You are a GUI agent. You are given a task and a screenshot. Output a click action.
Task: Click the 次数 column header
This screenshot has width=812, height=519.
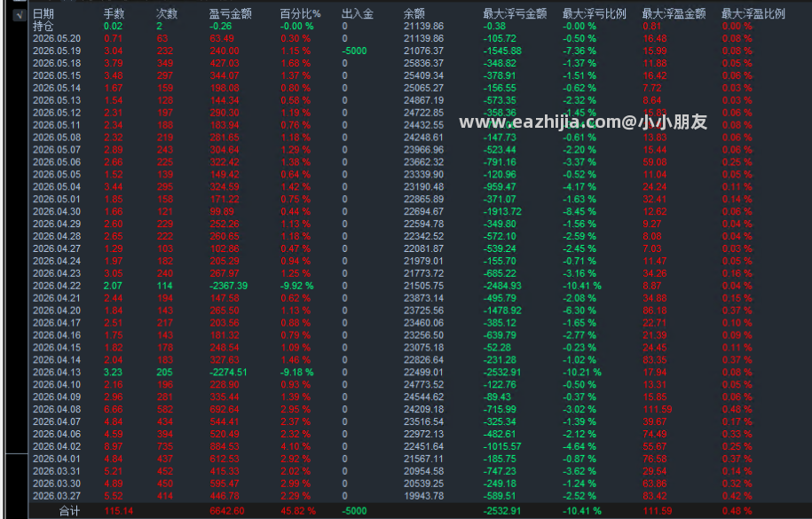tap(167, 14)
